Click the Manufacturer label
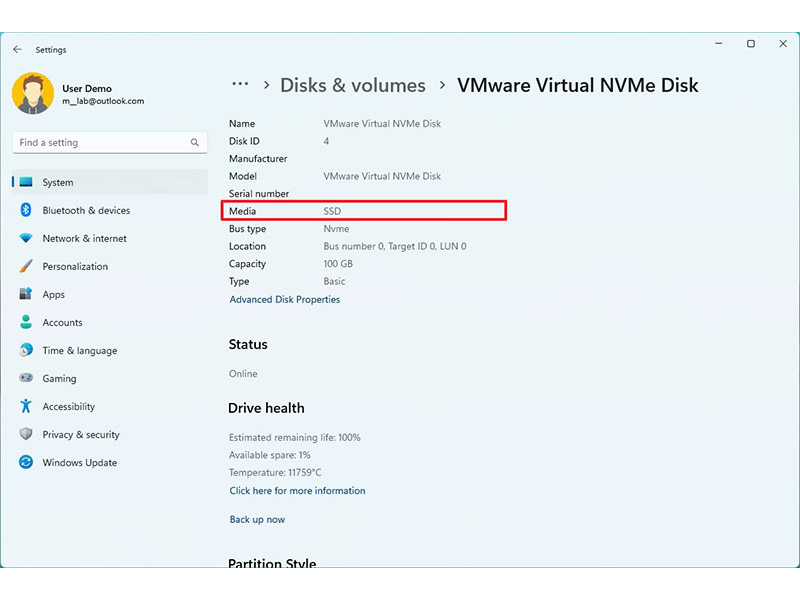Image resolution: width=800 pixels, height=600 pixels. click(258, 159)
